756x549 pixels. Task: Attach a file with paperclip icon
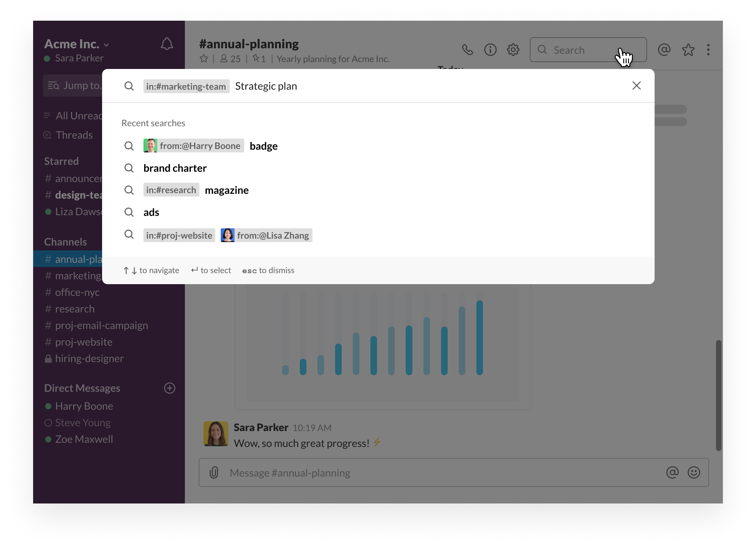click(x=214, y=472)
